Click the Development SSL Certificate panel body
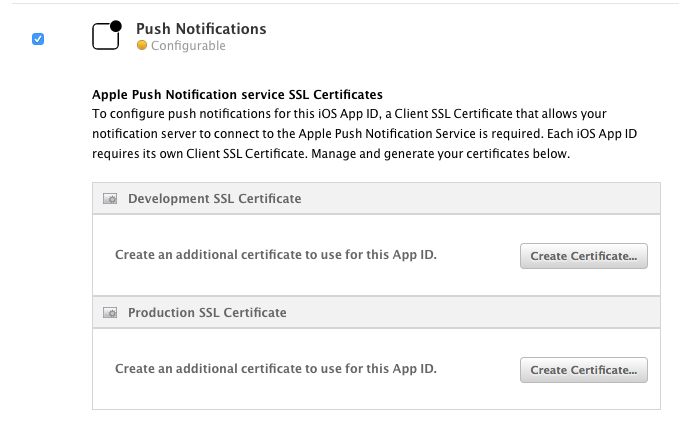 376,255
